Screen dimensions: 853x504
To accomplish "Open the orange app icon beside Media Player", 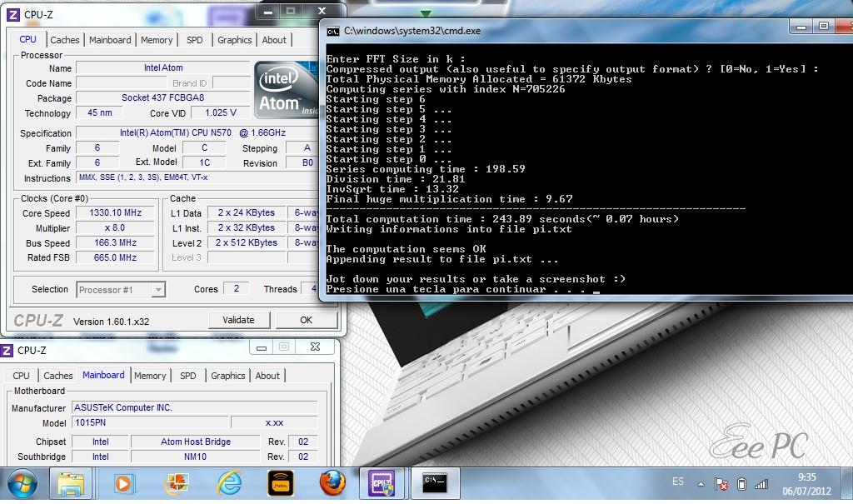I will pyautogui.click(x=177, y=483).
